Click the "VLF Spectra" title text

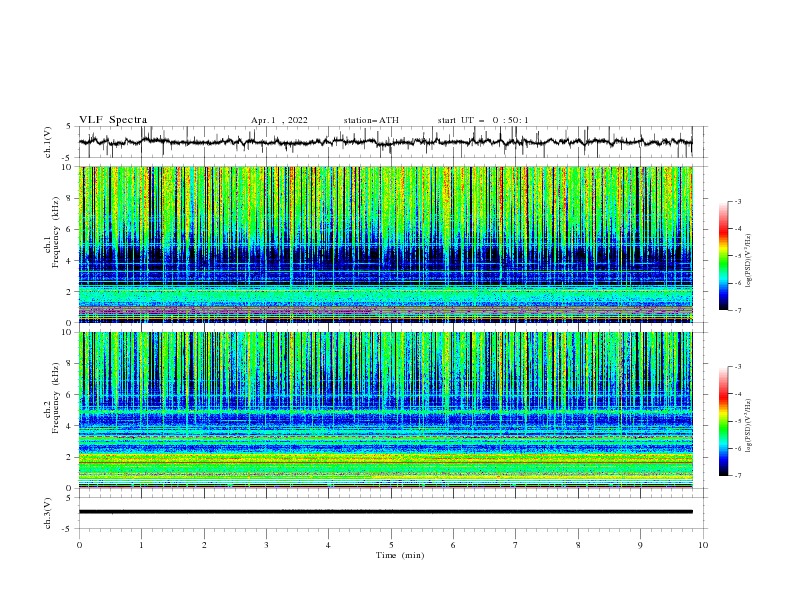coord(113,120)
